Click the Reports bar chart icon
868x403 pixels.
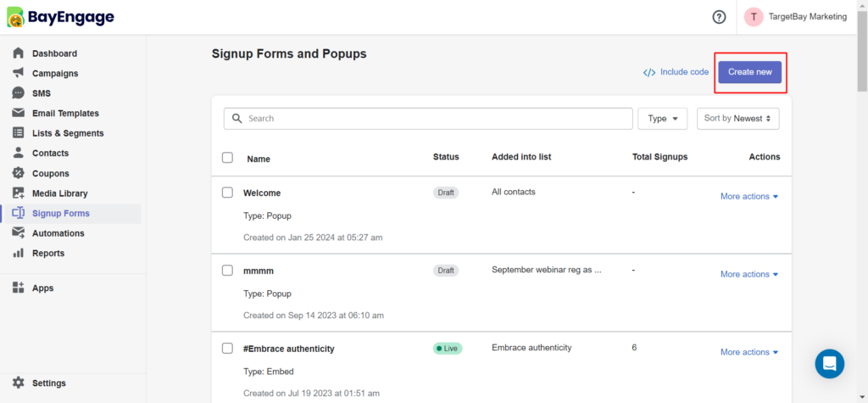point(19,253)
